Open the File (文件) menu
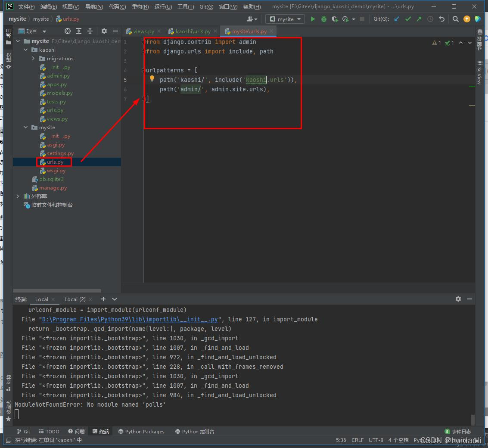This screenshot has height=448, width=488. pos(26,6)
